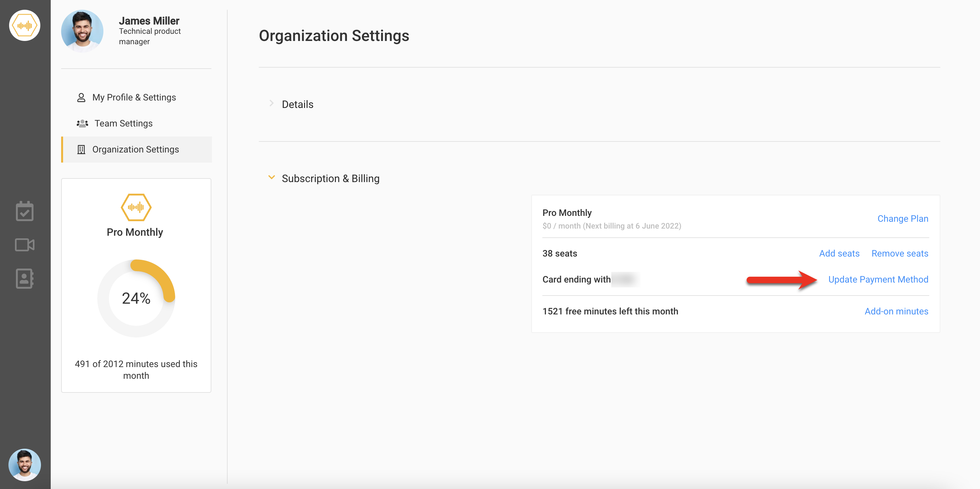Screen dimensions: 980x489
Task: Click the Add seats link
Action: pos(839,254)
